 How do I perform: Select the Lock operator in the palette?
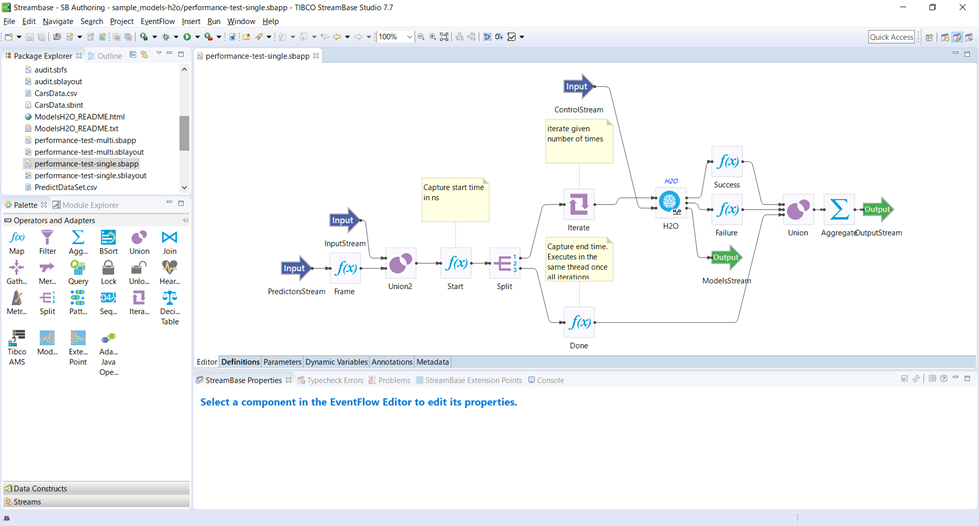[108, 273]
